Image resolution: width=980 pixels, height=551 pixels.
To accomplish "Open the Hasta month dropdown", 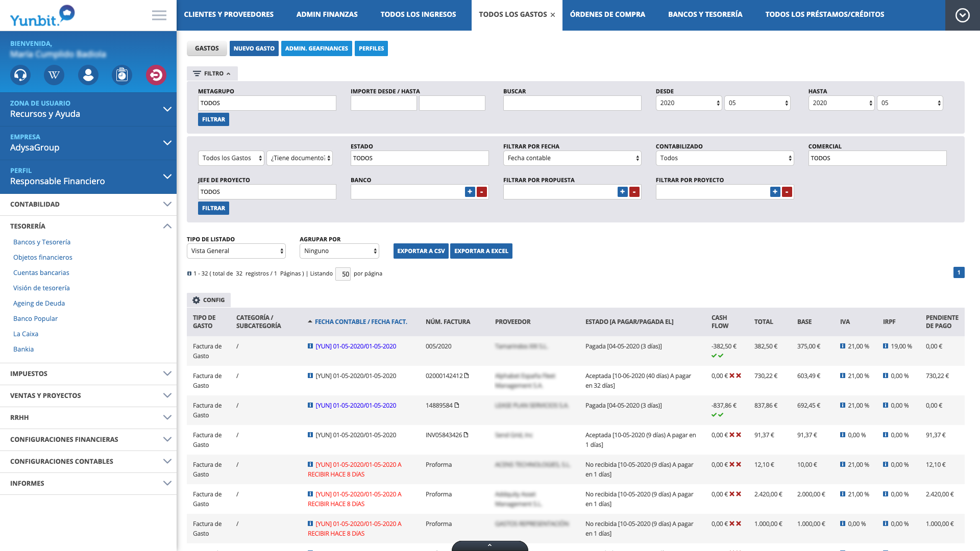I will tap(910, 103).
